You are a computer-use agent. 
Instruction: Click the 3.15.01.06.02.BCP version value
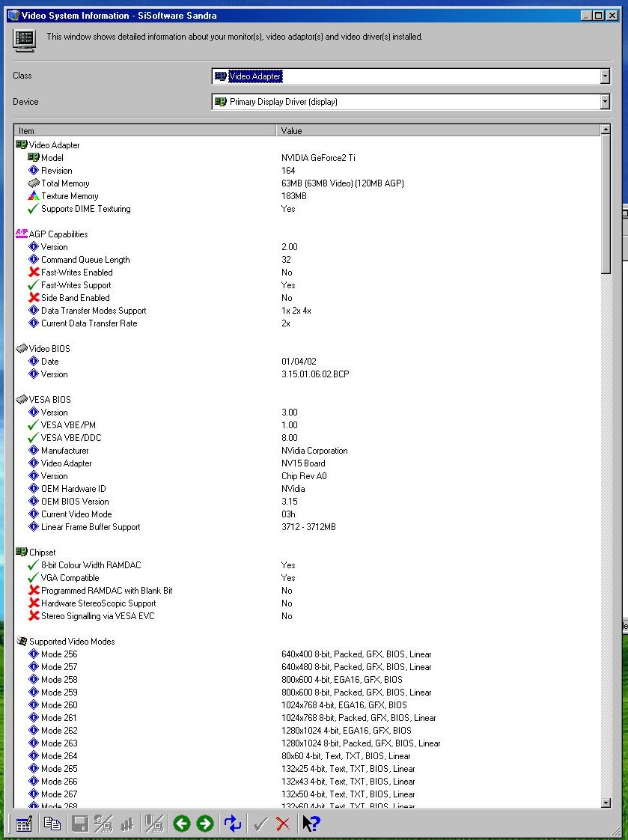pos(315,374)
